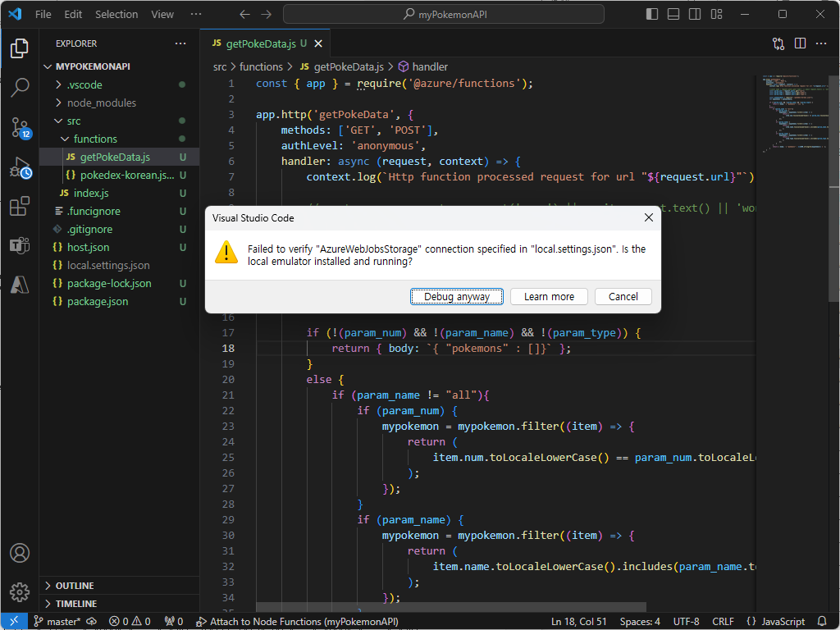This screenshot has width=840, height=630.
Task: Click the Publish to cloud icon
Action: [92, 622]
